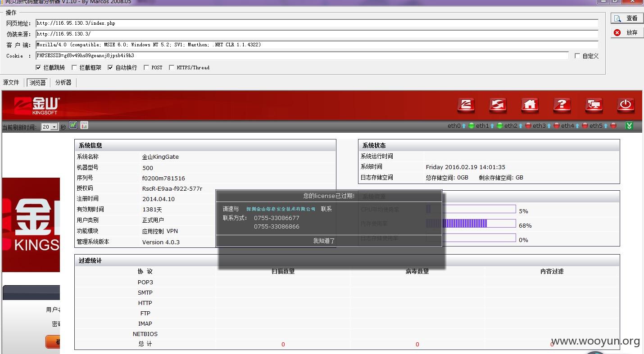Dismiss license dialog with 我知道了
This screenshot has width=644, height=354.
coord(324,241)
